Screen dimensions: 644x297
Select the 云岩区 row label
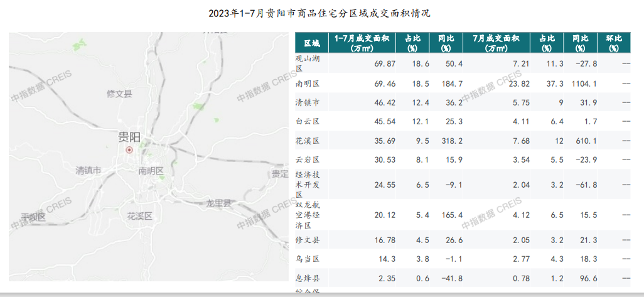pyautogui.click(x=308, y=159)
